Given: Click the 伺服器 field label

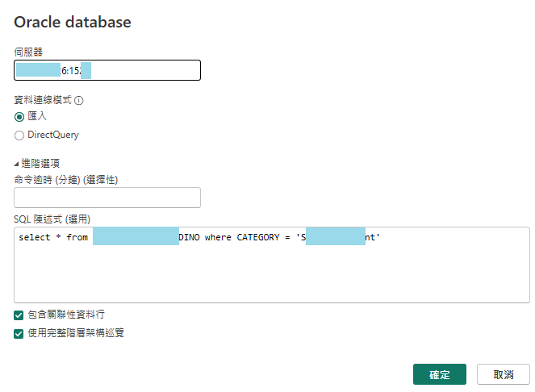Looking at the screenshot, I should [28, 52].
